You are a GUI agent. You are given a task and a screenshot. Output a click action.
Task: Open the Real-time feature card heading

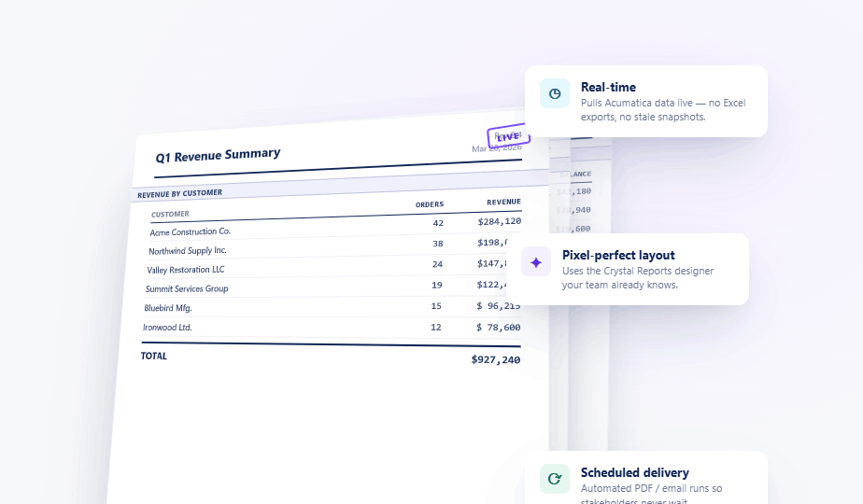click(608, 88)
